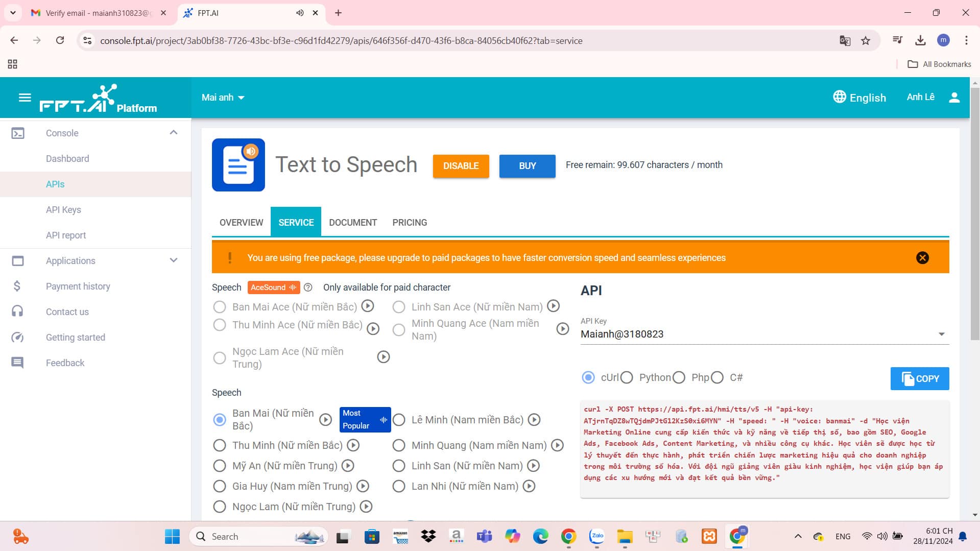This screenshot has width=980, height=551.
Task: Click the Contact us headset icon
Action: [17, 312]
